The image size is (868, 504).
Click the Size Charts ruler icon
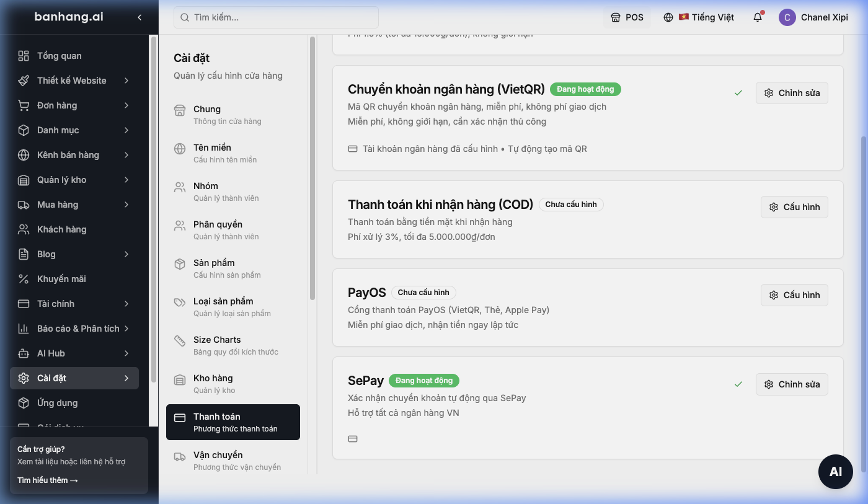tap(180, 341)
